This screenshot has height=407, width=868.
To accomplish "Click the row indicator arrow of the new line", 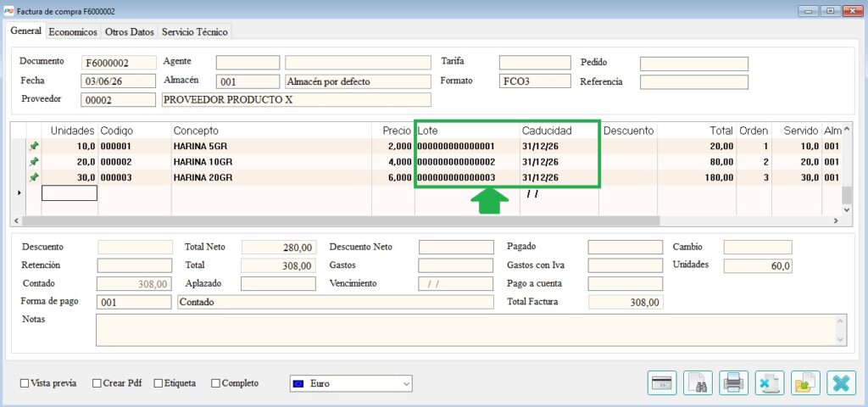I will point(19,192).
